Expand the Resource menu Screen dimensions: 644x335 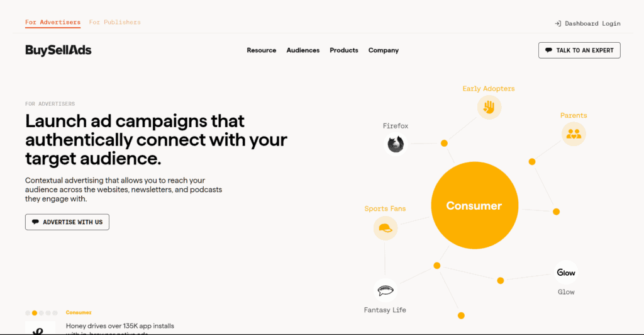pyautogui.click(x=261, y=50)
